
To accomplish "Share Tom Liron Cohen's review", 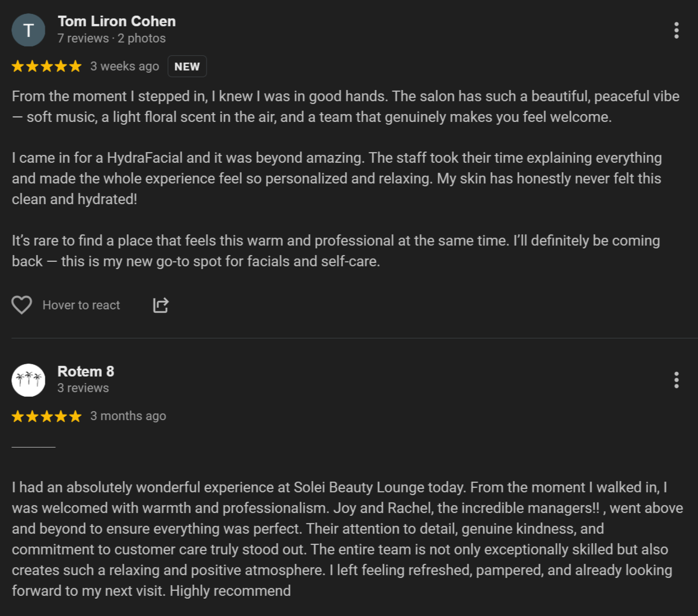I will coord(161,305).
